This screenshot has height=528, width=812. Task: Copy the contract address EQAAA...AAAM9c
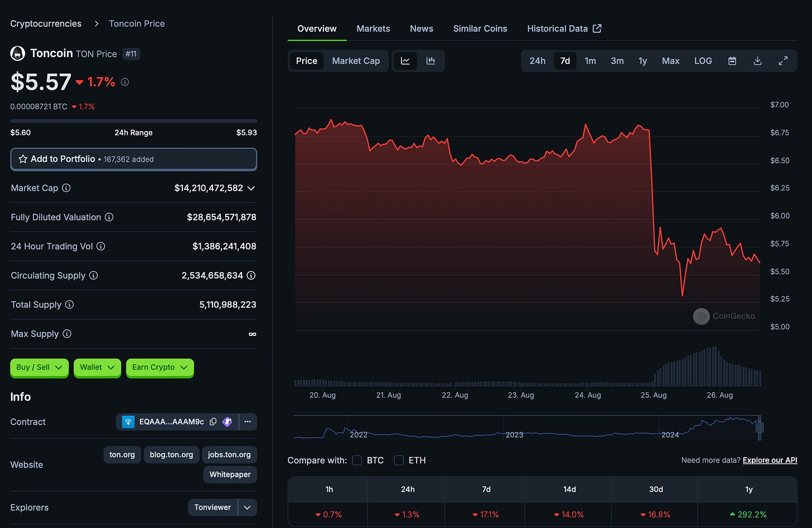[x=213, y=422]
